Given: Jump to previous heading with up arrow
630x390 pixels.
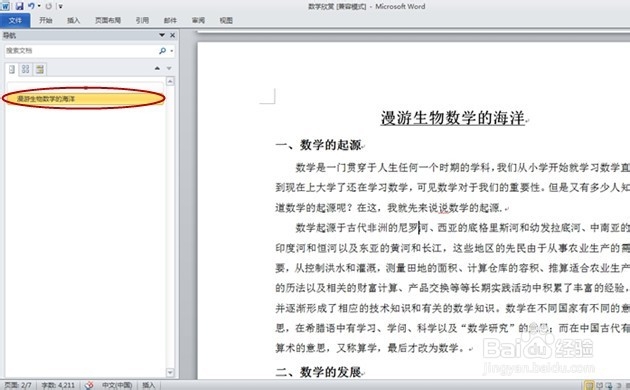Looking at the screenshot, I should pyautogui.click(x=157, y=69).
